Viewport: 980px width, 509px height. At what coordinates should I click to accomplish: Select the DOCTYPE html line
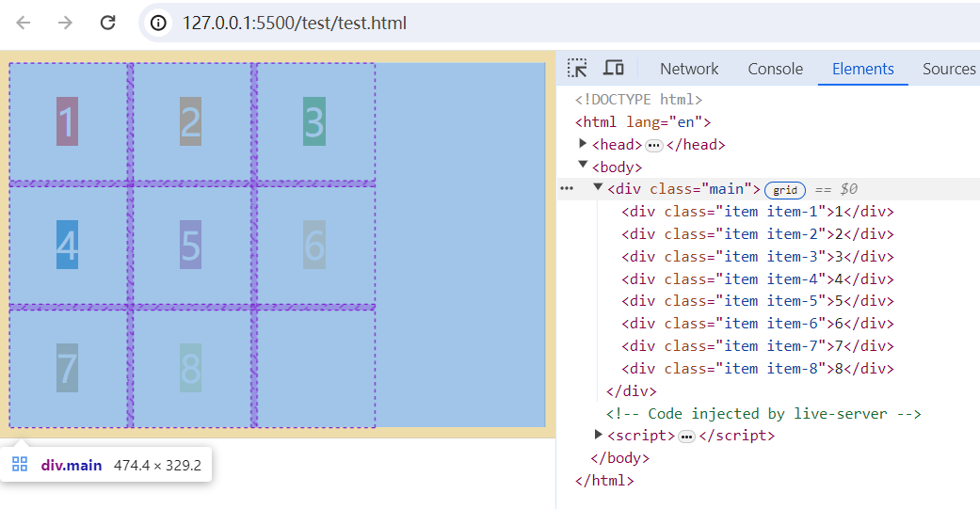pos(639,100)
